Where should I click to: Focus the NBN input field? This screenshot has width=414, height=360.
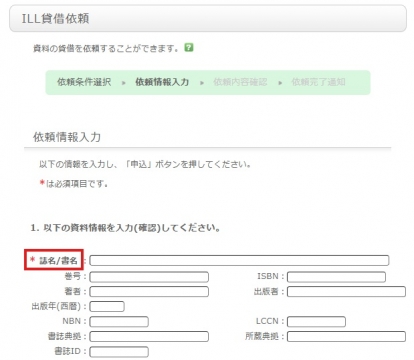point(119,322)
